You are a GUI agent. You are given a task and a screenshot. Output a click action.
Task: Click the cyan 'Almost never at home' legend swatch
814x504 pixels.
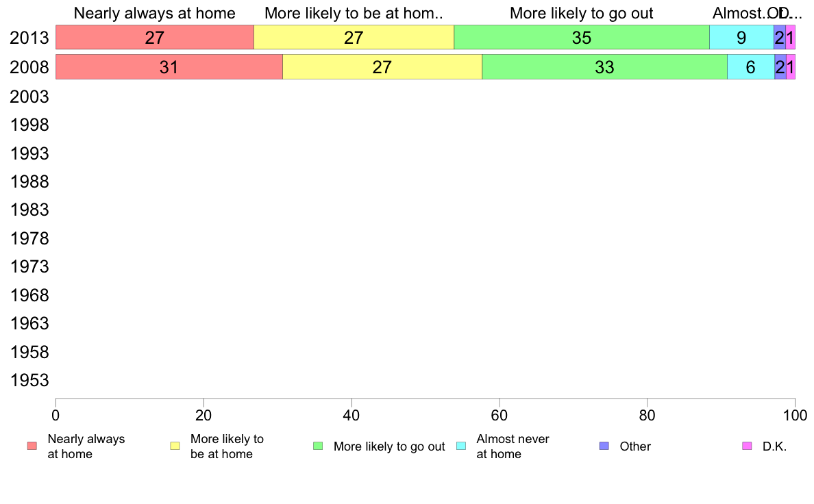[x=461, y=446]
